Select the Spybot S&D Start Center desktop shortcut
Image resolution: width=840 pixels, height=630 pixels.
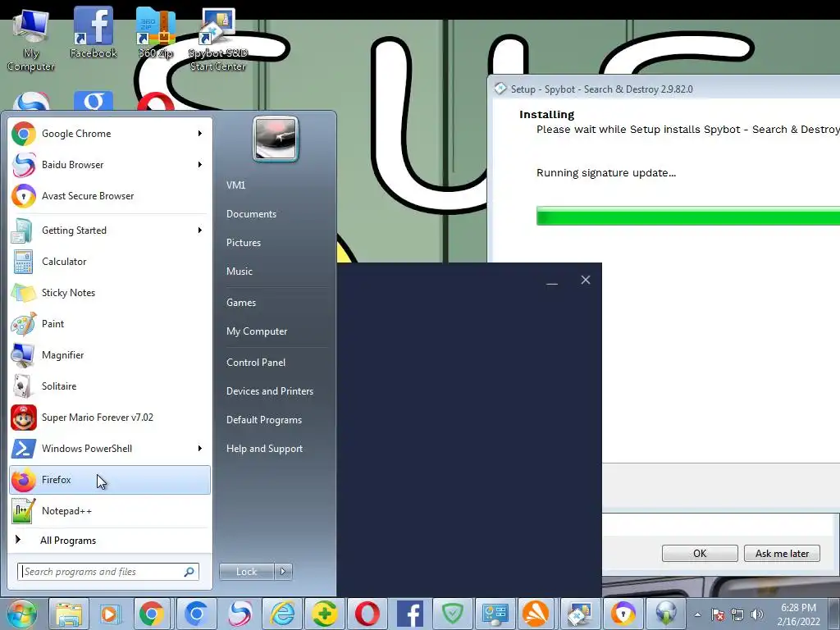[217, 40]
